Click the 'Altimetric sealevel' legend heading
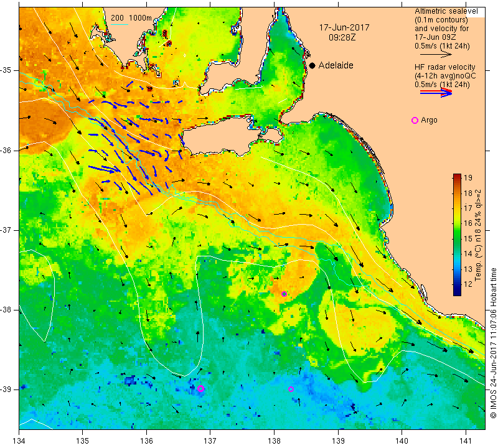Viewport: 498px width, 448px height. 446,11
